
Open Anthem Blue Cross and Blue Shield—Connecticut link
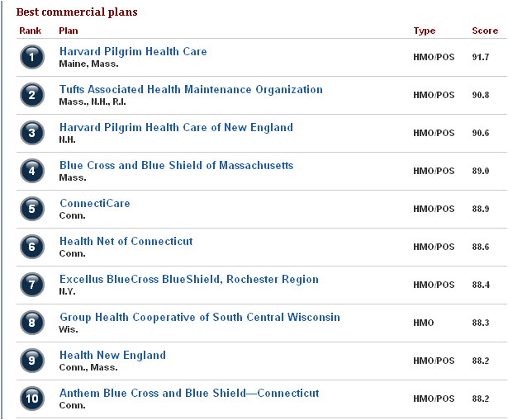click(x=189, y=393)
